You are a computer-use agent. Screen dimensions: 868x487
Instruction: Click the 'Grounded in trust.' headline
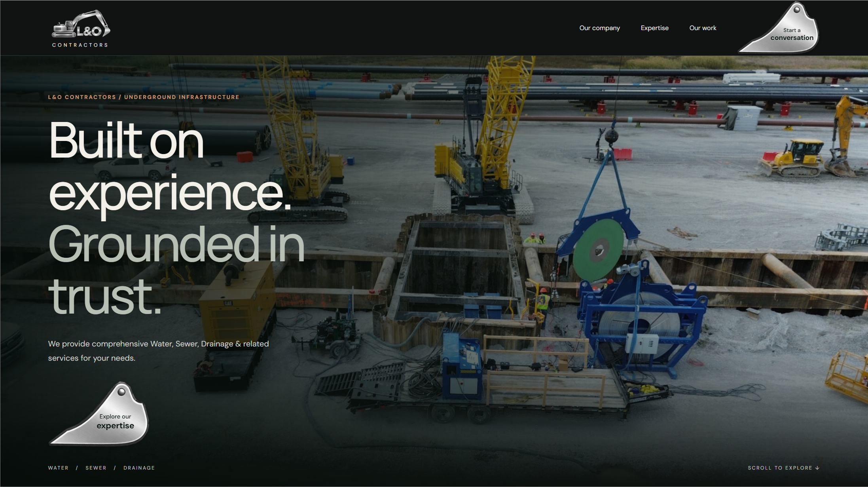coord(176,270)
